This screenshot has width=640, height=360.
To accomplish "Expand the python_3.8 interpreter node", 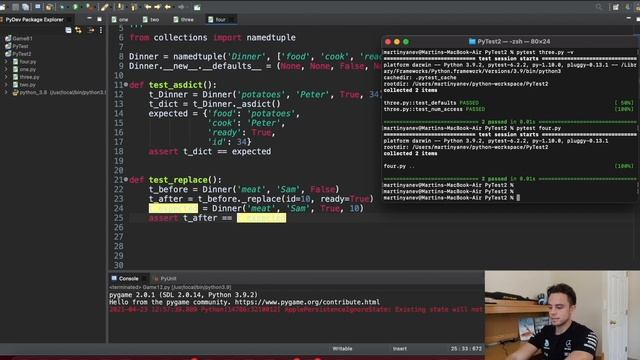I will click(x=6, y=93).
